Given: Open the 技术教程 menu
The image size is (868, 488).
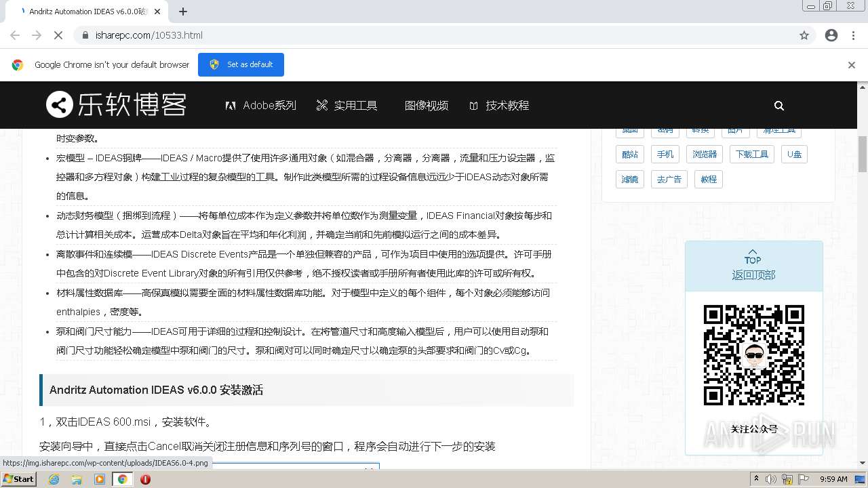Looking at the screenshot, I should pyautogui.click(x=499, y=106).
